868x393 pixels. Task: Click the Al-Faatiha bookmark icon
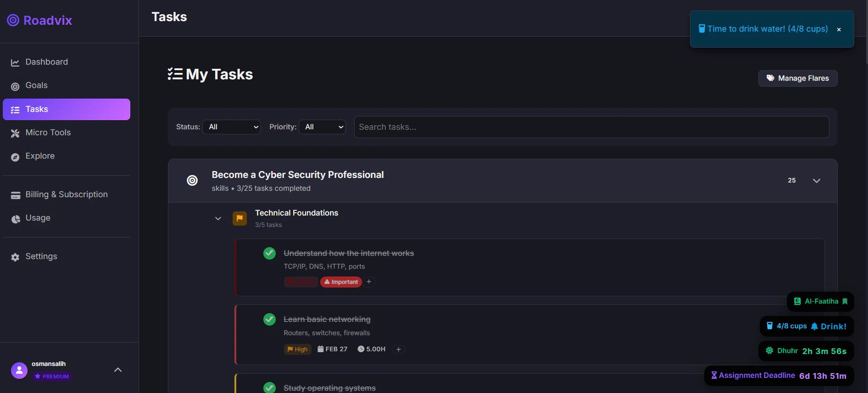point(845,301)
